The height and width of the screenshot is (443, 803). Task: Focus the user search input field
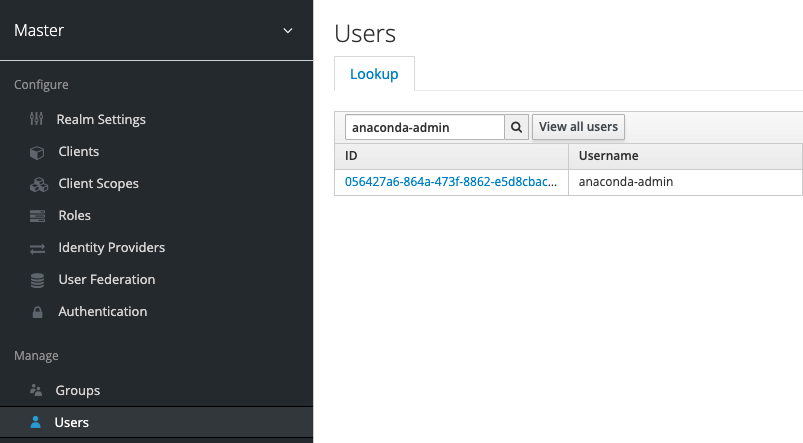click(425, 127)
